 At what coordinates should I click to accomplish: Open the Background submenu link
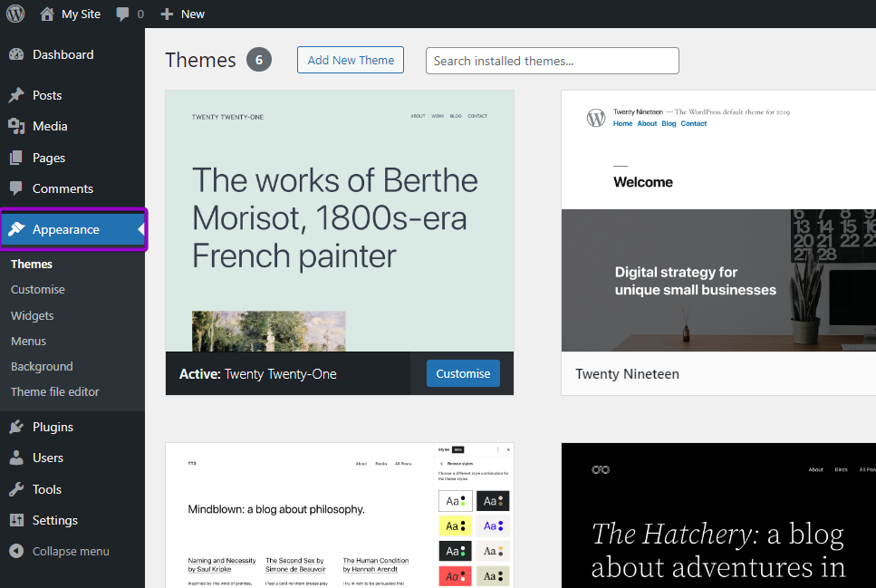click(42, 367)
